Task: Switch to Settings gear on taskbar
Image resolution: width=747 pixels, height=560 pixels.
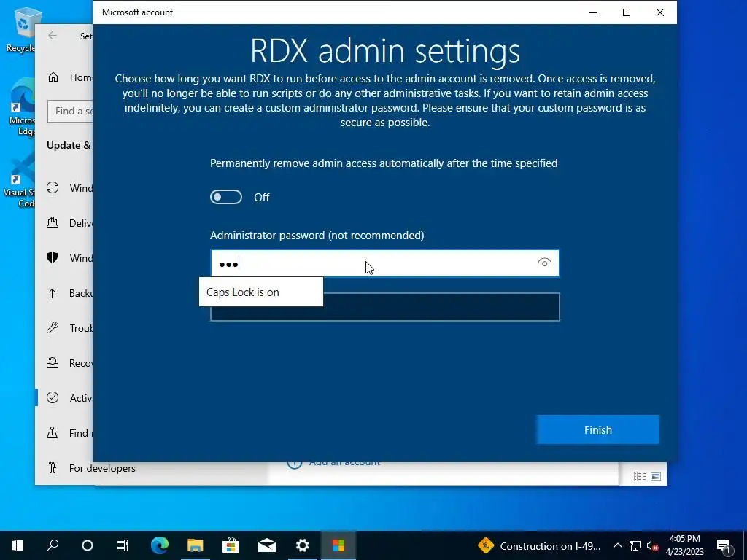Action: tap(303, 545)
